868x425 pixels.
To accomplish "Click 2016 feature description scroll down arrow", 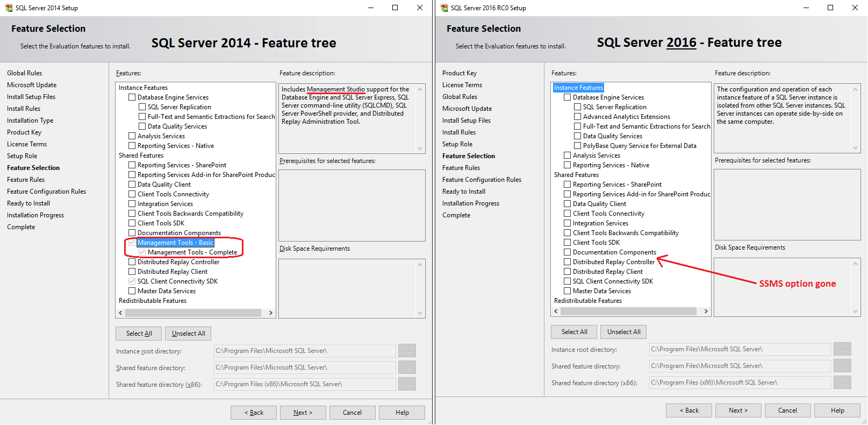I will 855,148.
